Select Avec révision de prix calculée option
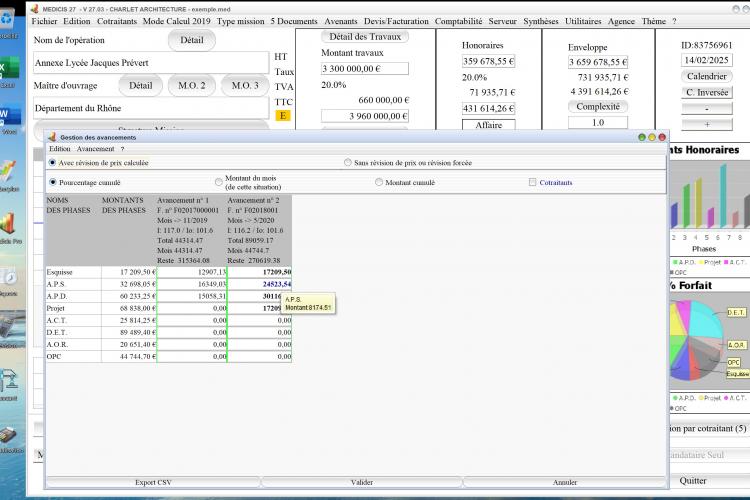 click(x=53, y=163)
